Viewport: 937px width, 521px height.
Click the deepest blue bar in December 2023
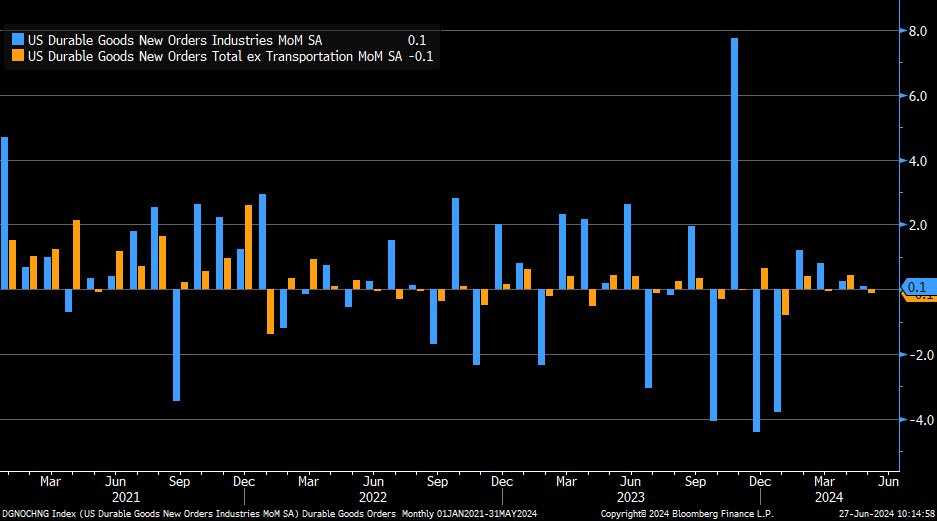pyautogui.click(x=756, y=360)
